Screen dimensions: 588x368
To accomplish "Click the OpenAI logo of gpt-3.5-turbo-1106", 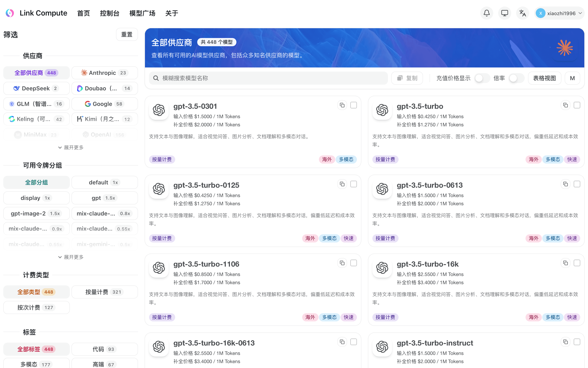I will [159, 268].
